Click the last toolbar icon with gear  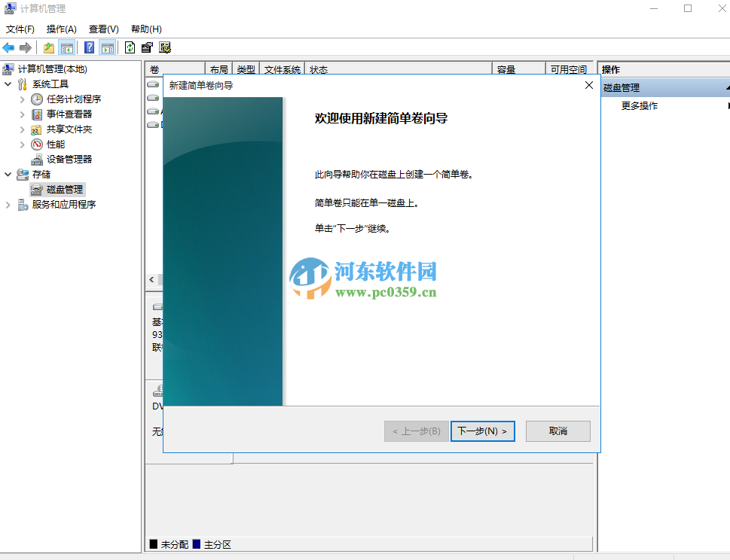point(164,47)
